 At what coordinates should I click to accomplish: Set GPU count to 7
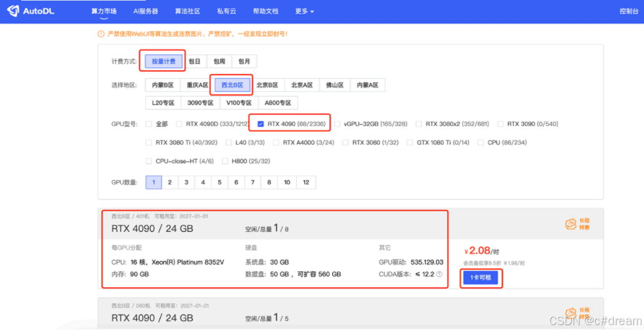(252, 182)
